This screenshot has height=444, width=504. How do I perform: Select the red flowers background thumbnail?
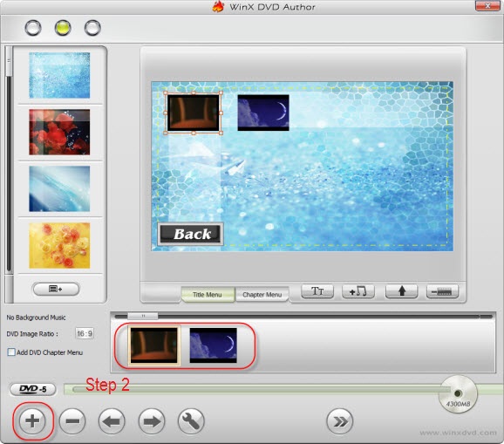pyautogui.click(x=59, y=132)
